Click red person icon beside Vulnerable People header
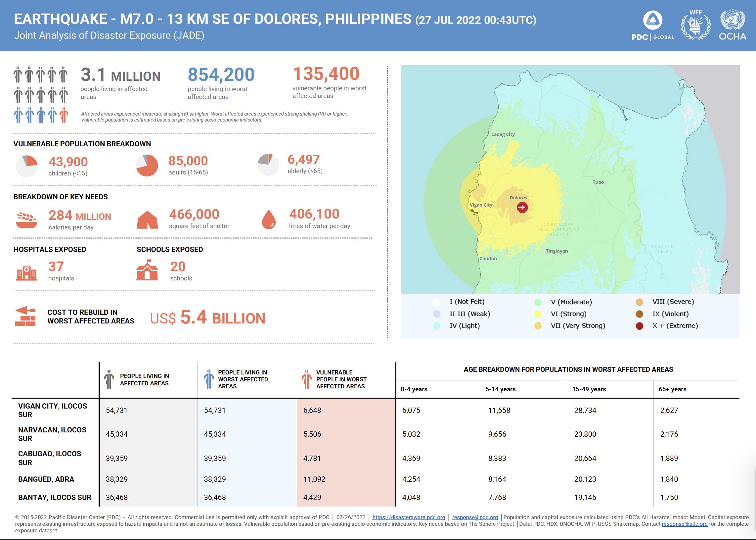The image size is (756, 540). tap(306, 379)
